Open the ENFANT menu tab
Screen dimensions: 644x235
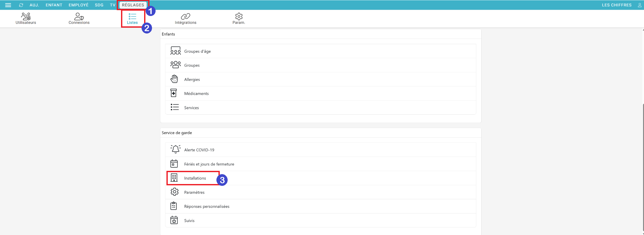(x=54, y=5)
